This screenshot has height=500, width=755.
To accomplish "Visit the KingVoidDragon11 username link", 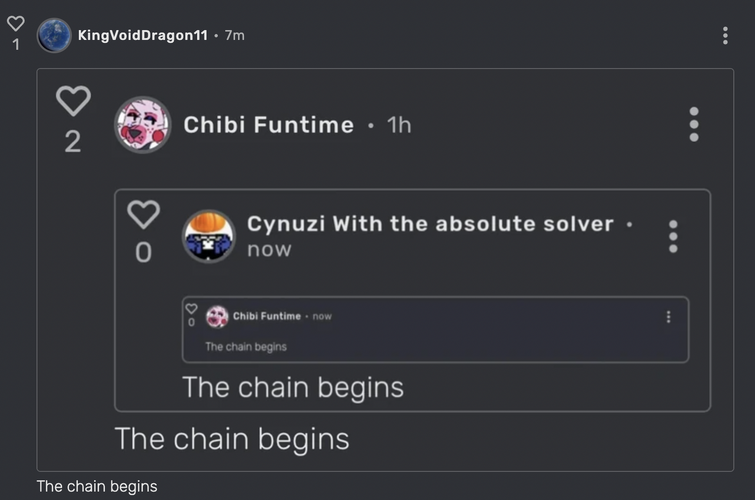I will pos(143,35).
